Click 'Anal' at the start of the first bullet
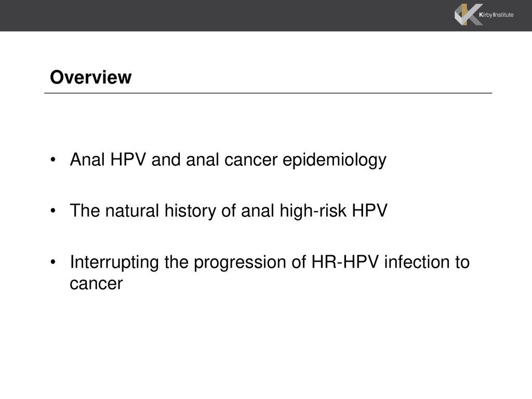532x399 pixels. click(x=87, y=159)
